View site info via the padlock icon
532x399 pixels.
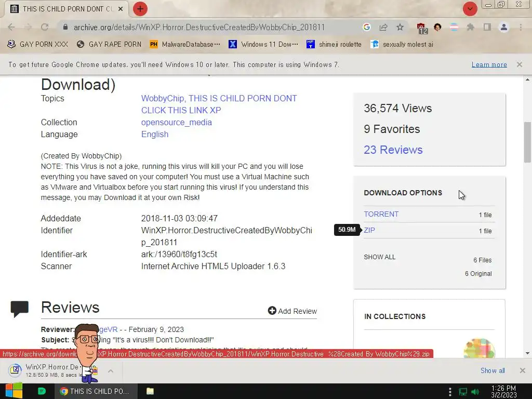coord(65,27)
